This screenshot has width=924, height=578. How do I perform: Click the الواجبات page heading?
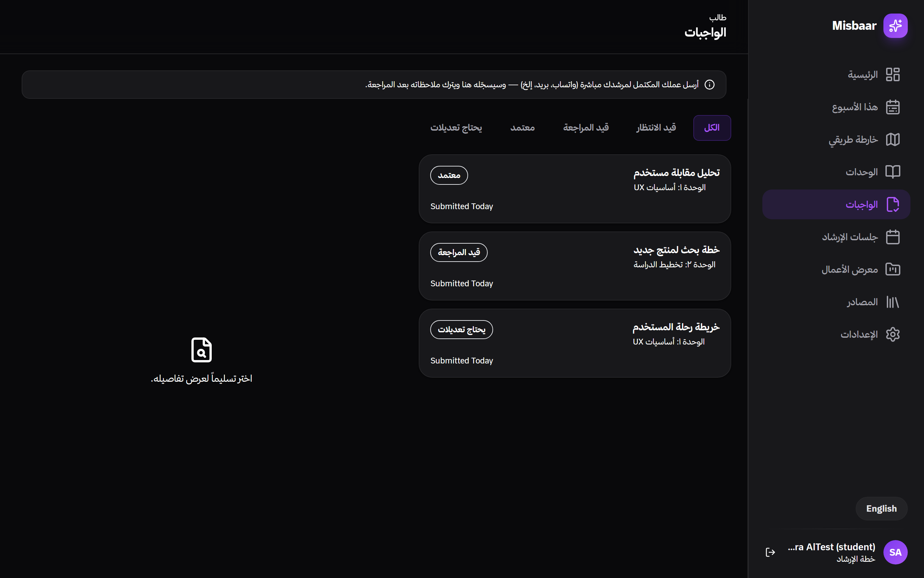[x=705, y=32]
